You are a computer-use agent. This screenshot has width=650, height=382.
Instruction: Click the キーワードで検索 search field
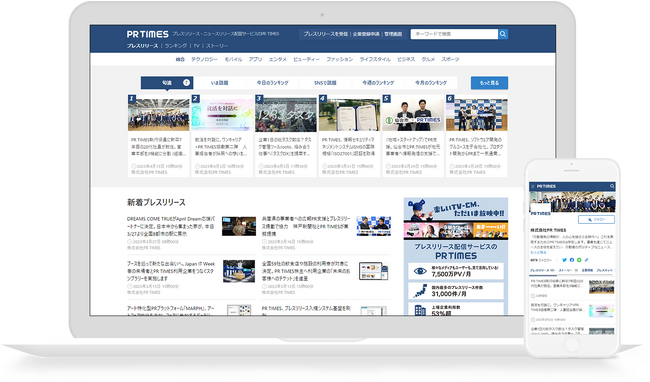pyautogui.click(x=454, y=34)
